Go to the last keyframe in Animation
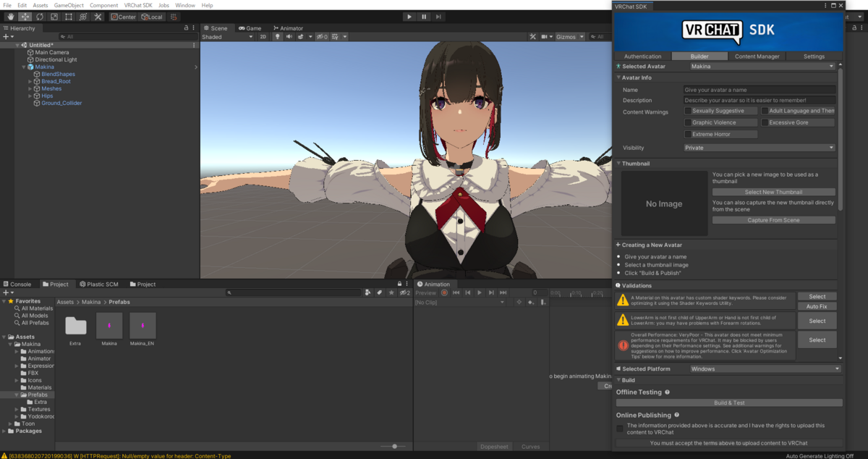This screenshot has height=459, width=868. [x=503, y=292]
